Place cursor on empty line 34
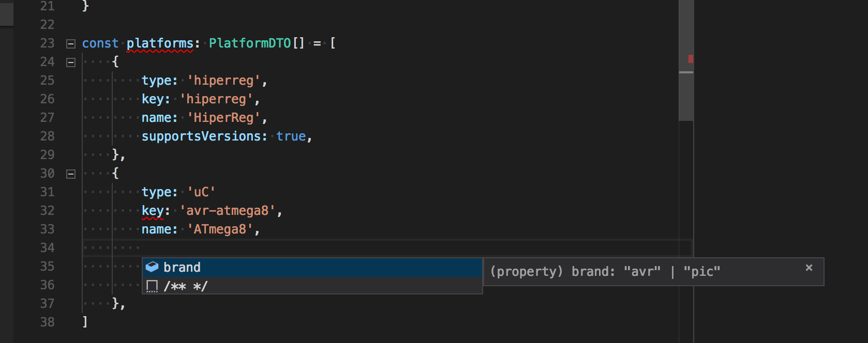Image resolution: width=868 pixels, height=343 pixels. tap(387, 248)
